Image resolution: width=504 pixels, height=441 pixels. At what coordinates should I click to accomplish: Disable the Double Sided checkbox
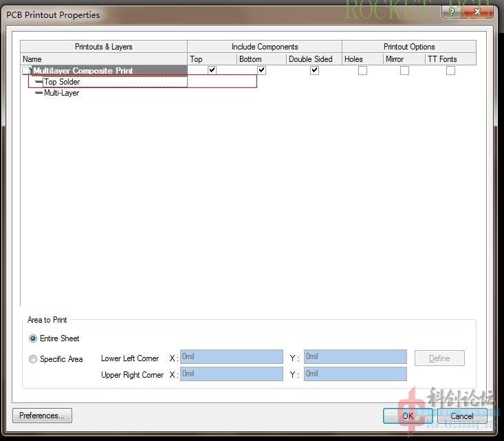click(x=314, y=70)
